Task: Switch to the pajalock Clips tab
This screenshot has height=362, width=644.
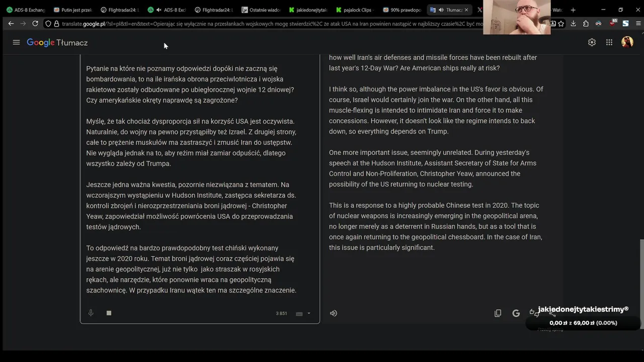Action: [x=355, y=10]
